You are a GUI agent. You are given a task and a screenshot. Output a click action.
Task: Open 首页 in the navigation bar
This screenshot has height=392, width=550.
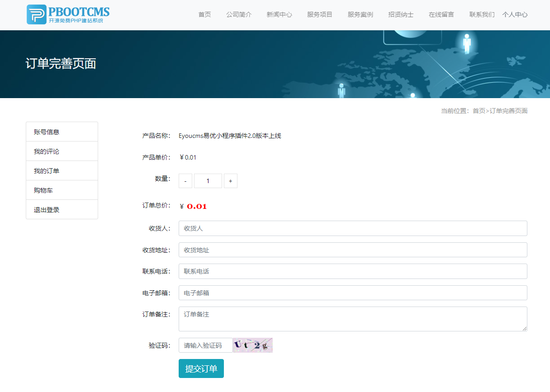(204, 14)
